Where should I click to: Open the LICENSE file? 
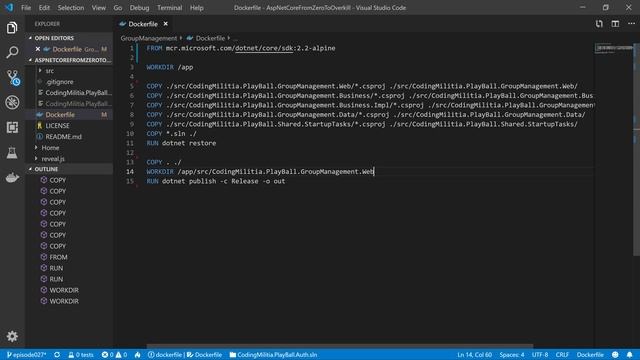[x=57, y=126]
